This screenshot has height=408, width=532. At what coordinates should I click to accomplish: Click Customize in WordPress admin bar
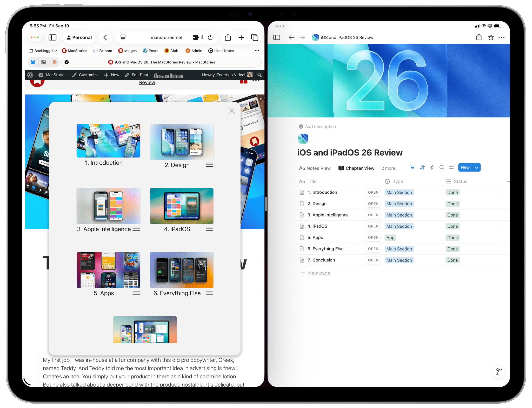85,75
